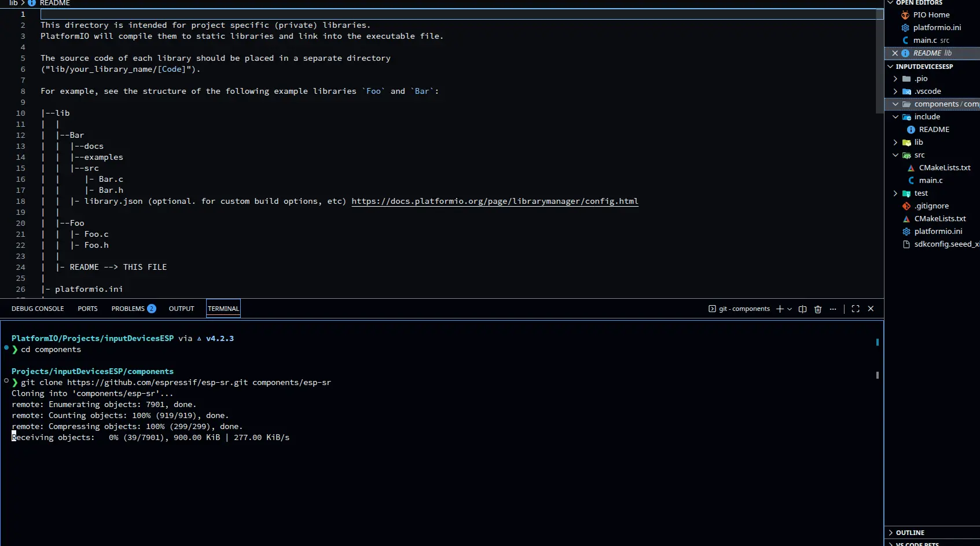Close the README lib editor entry
The image size is (980, 546).
point(895,53)
